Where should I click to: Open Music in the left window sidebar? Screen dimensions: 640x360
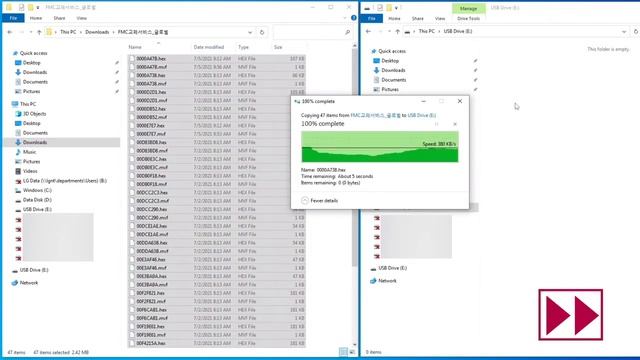pyautogui.click(x=29, y=152)
